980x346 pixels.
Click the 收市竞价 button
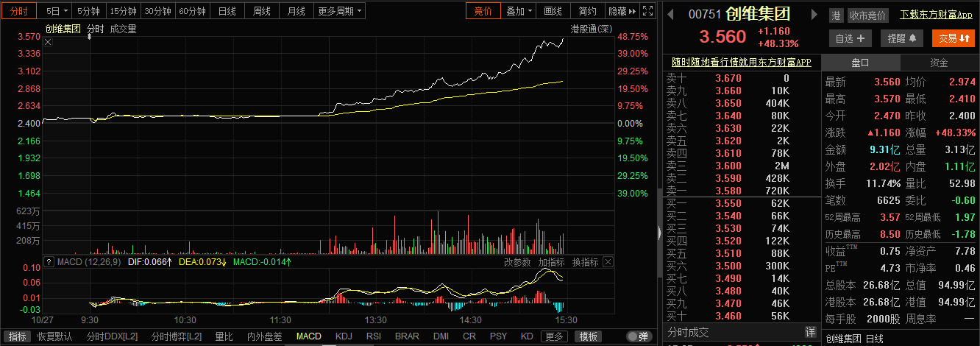[868, 15]
